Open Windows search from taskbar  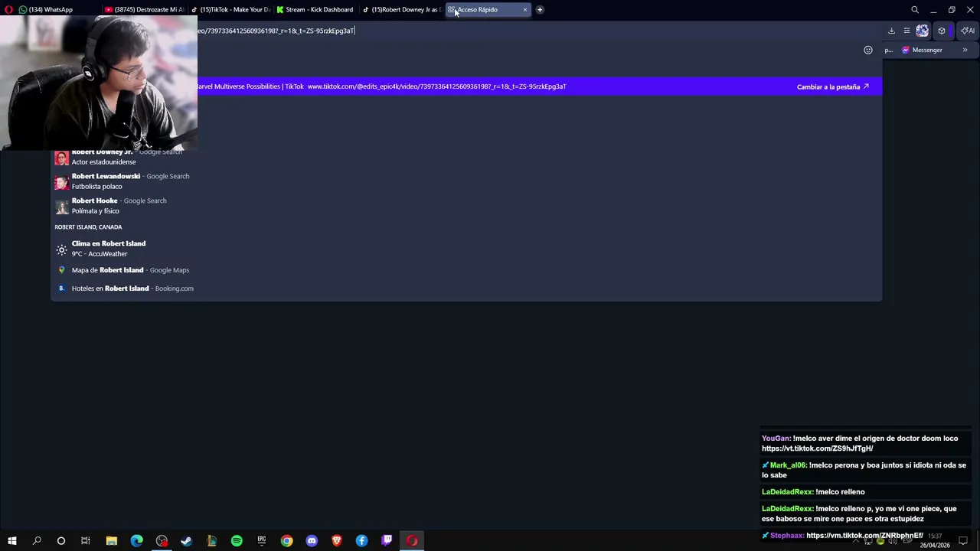point(36,541)
